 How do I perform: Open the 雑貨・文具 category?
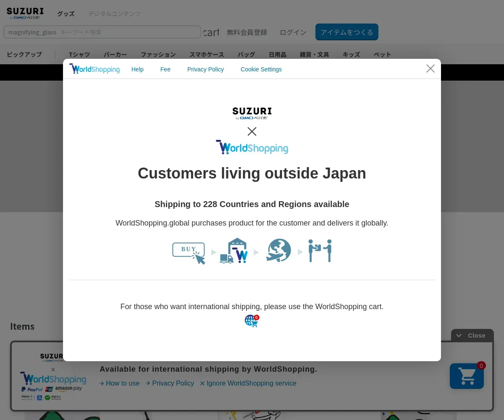tap(315, 54)
